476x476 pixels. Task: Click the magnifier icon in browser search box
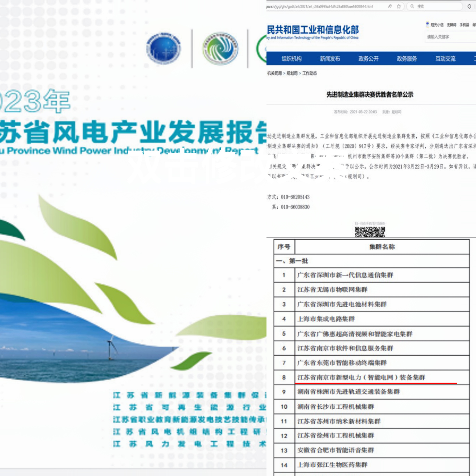(x=412, y=6)
